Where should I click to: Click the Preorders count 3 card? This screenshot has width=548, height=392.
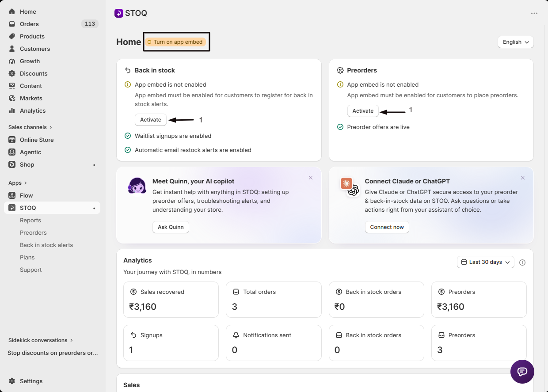(479, 343)
